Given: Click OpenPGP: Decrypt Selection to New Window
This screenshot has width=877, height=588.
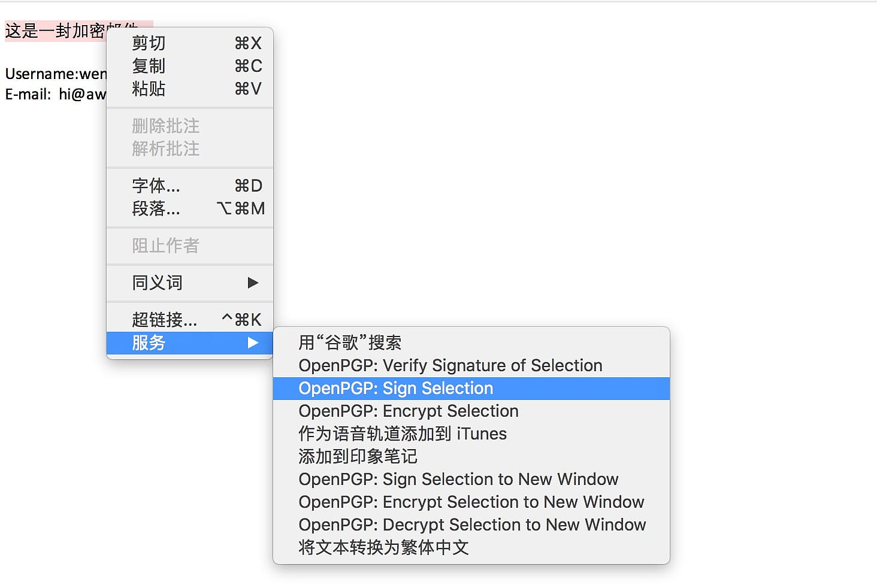Looking at the screenshot, I should (471, 525).
